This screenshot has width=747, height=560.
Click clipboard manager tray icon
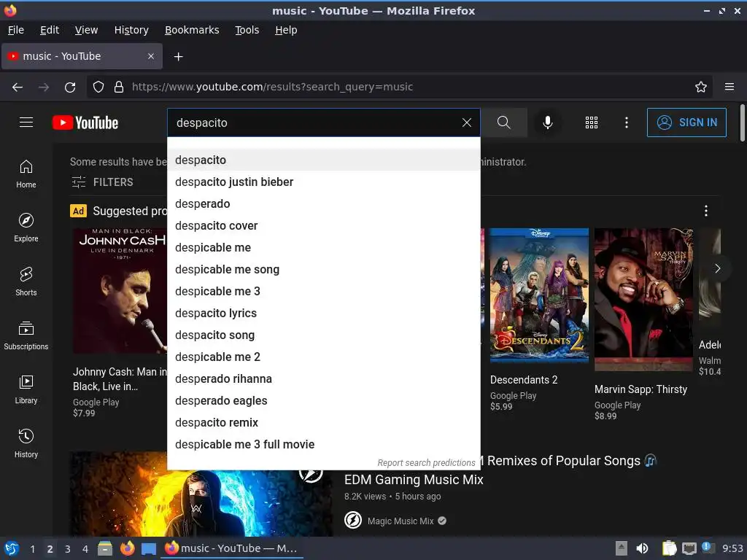pos(669,548)
